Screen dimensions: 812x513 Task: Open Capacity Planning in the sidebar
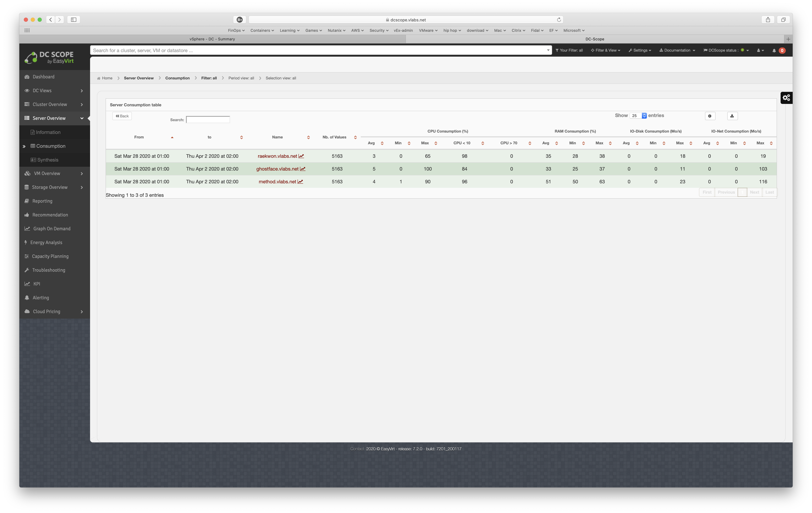point(55,256)
